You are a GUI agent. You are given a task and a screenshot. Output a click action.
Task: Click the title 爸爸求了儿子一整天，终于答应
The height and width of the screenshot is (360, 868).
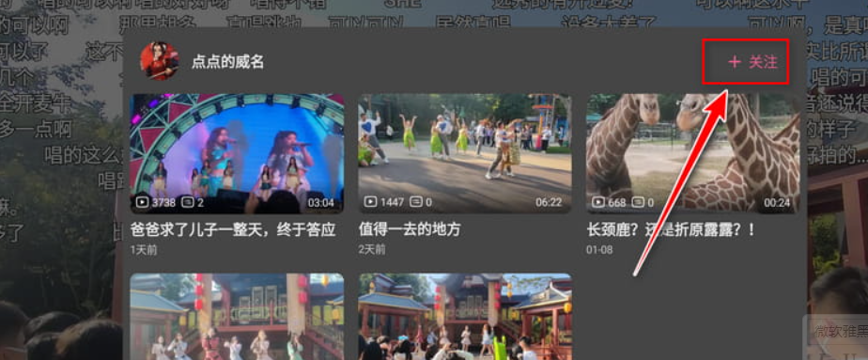(x=233, y=229)
